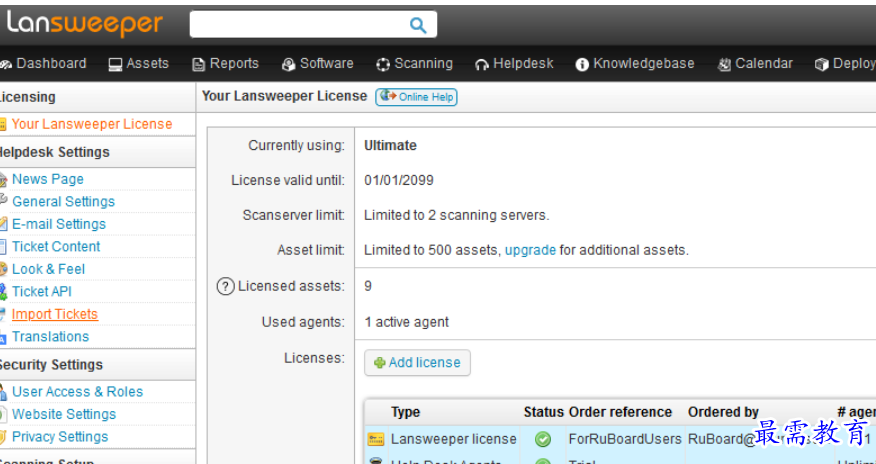Focus the top search input field

313,25
